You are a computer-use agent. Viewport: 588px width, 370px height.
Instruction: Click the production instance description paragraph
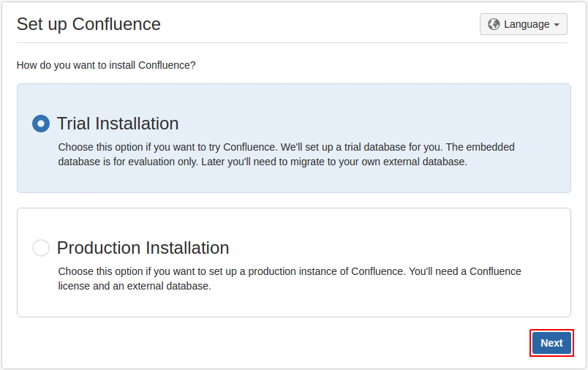[290, 279]
